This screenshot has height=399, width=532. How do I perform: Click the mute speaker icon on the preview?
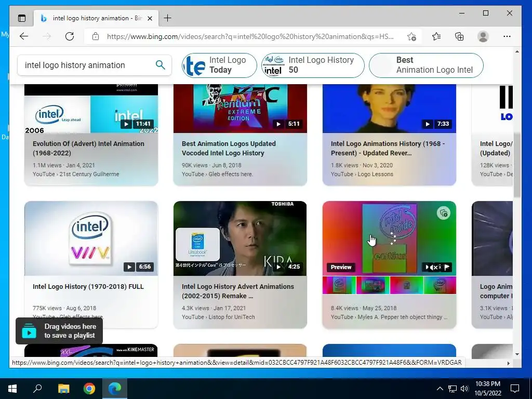coord(433,267)
